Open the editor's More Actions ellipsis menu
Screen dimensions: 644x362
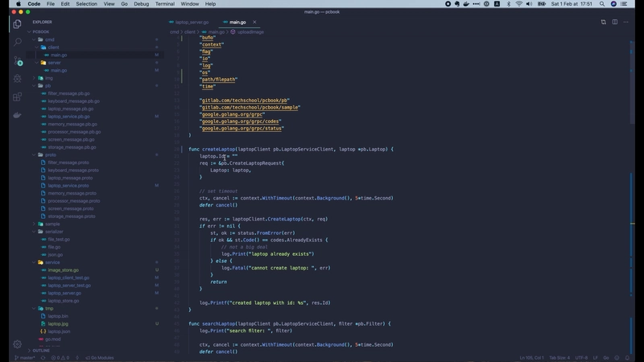[x=626, y=23]
